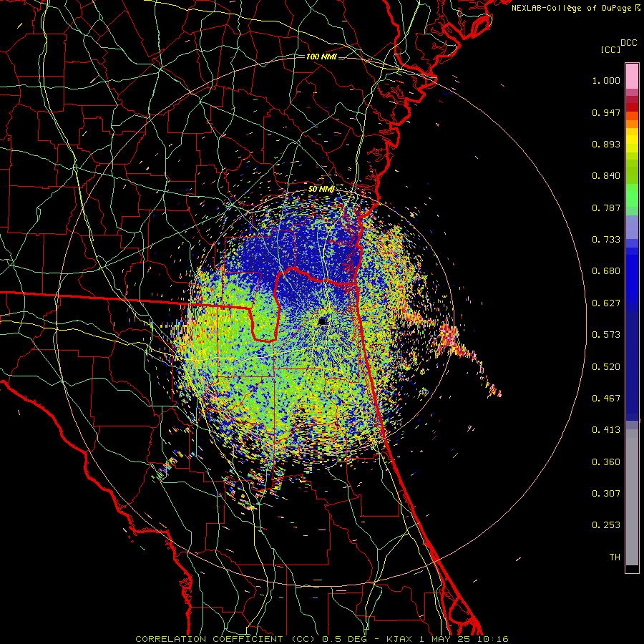Image resolution: width=644 pixels, height=644 pixels.
Task: Select the 0.627 scale value
Action: [606, 303]
